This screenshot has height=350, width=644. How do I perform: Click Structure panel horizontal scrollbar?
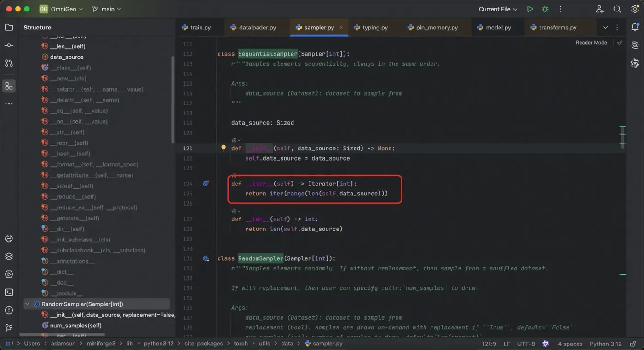pos(62,335)
